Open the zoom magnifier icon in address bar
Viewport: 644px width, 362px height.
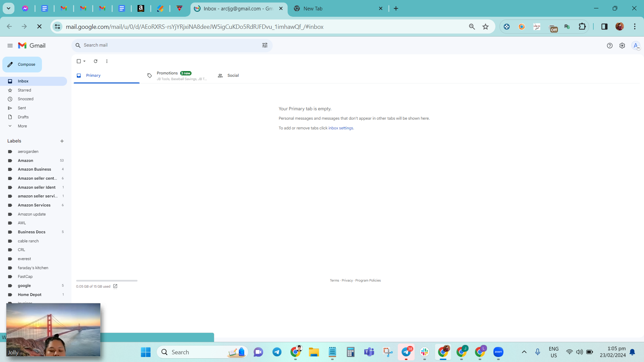(472, 26)
